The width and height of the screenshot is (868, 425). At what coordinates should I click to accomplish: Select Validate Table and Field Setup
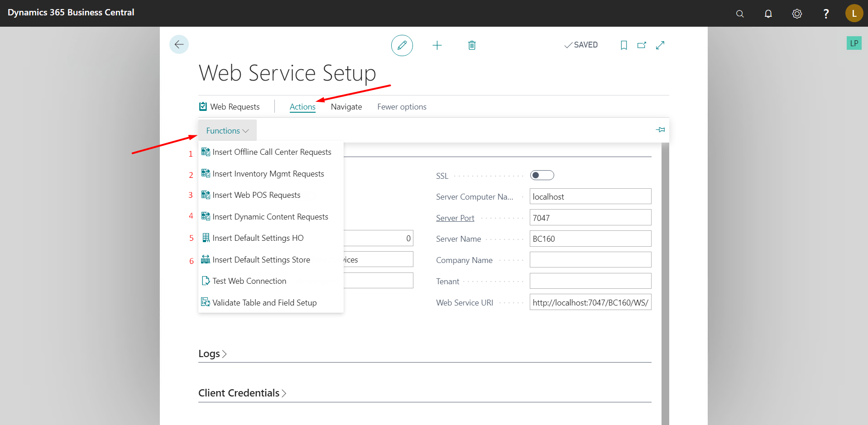(271, 303)
